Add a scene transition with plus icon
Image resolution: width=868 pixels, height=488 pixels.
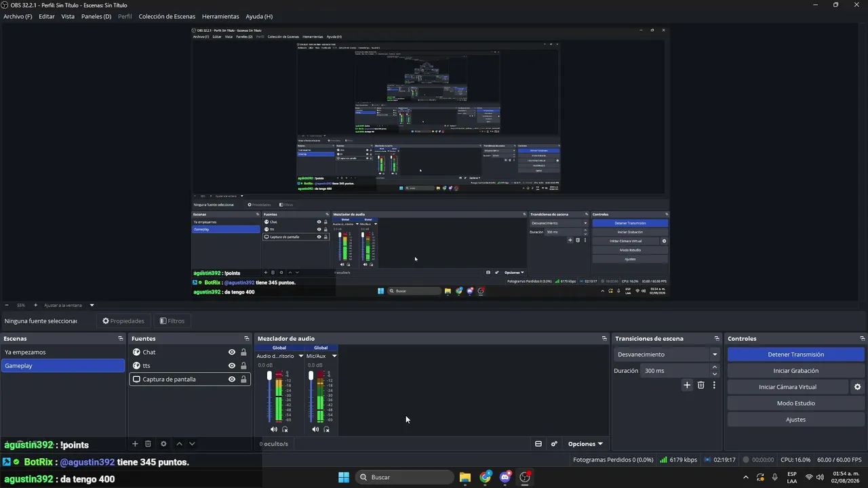click(x=687, y=385)
